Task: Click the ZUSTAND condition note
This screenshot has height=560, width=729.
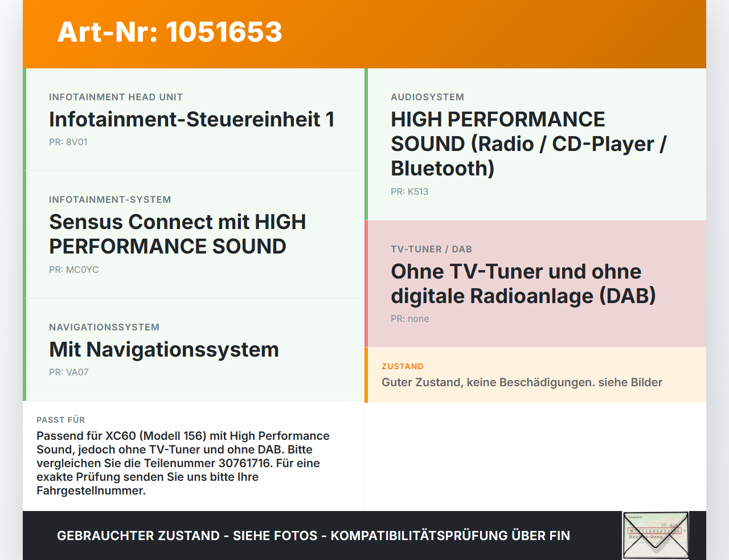Action: point(535,375)
